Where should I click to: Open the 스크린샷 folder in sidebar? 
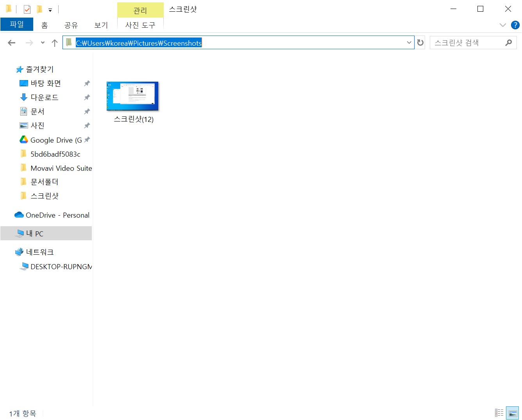[x=45, y=196]
